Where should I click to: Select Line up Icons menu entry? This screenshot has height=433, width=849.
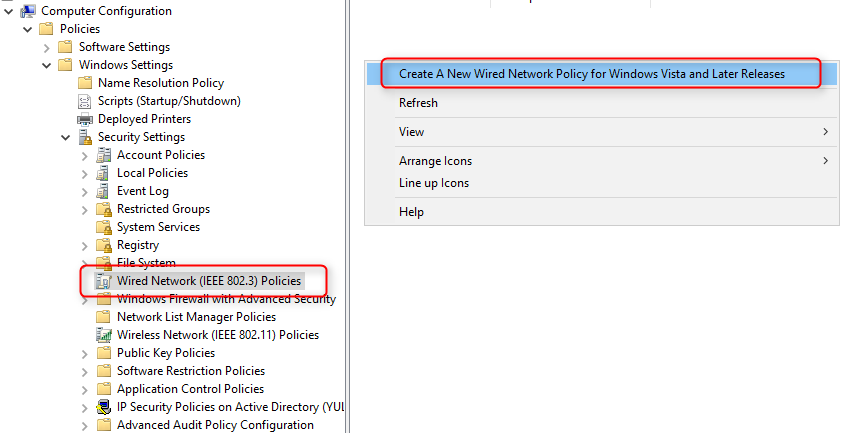(x=433, y=183)
